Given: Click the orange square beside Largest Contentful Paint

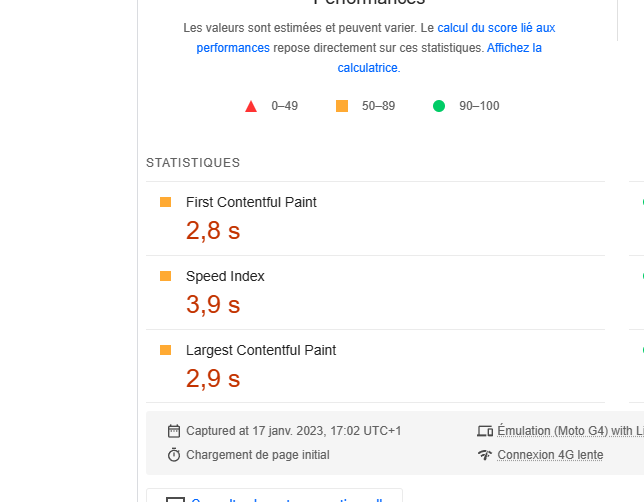Looking at the screenshot, I should (x=166, y=350).
